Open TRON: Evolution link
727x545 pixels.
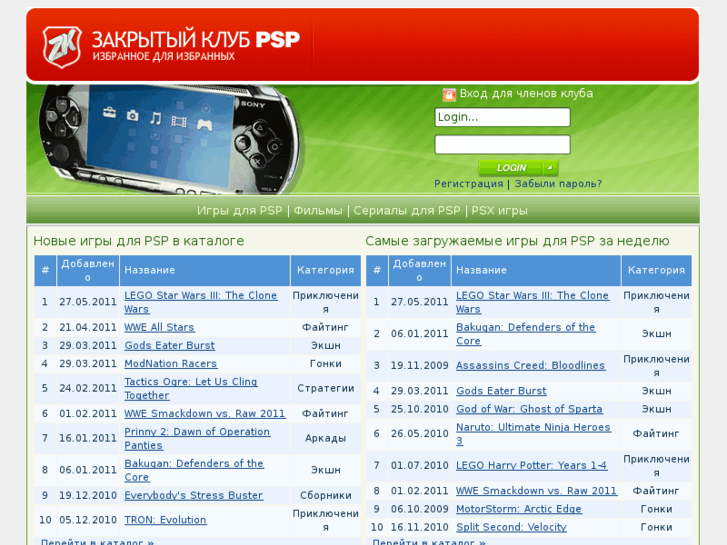[x=165, y=520]
